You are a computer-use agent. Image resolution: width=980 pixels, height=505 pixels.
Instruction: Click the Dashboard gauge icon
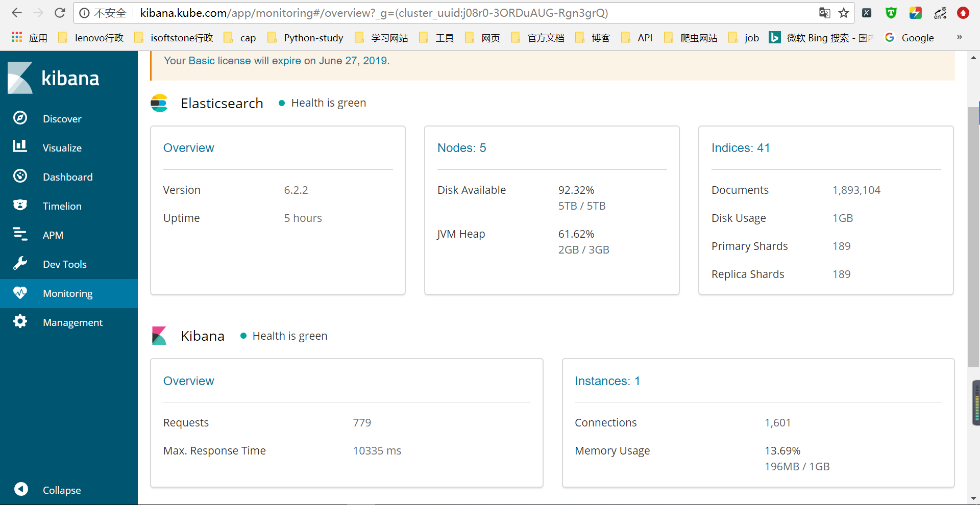pos(20,176)
